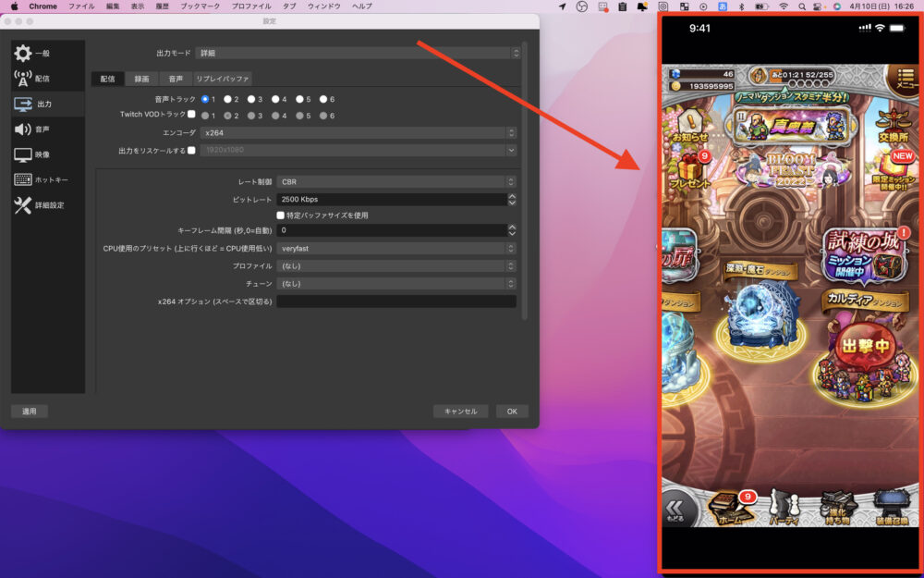Click the キーフレーム間隔 stepper arrows
Screen dimensions: 924x578
point(512,230)
